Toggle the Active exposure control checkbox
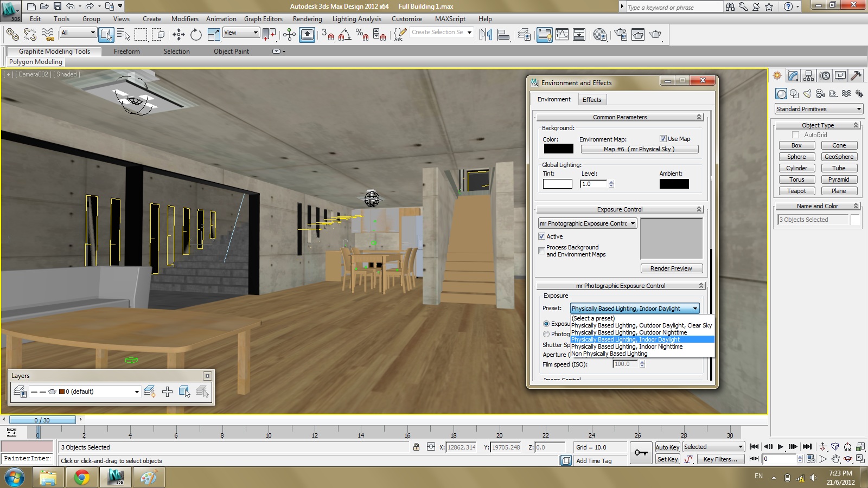 click(x=541, y=236)
